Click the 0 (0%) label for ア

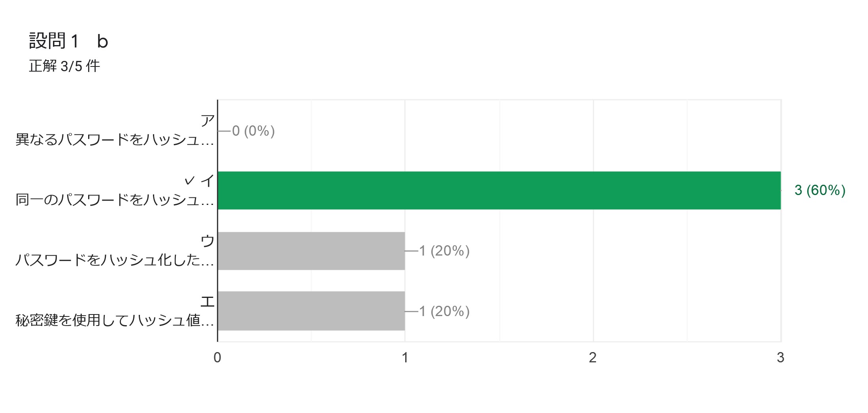(253, 131)
